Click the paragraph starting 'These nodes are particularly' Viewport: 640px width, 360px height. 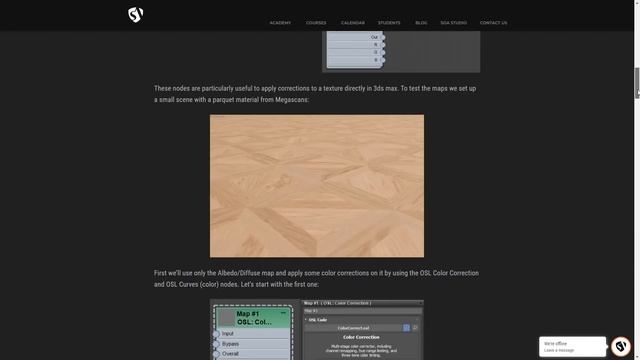pos(315,94)
